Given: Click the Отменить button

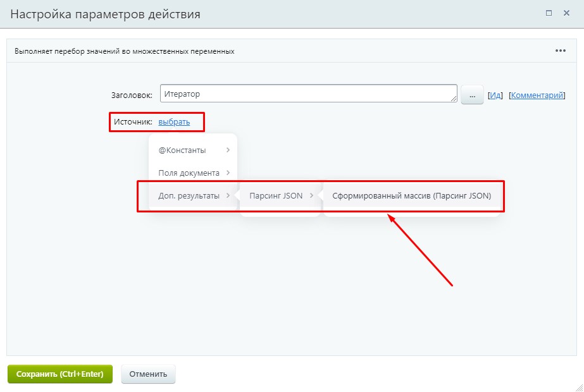Looking at the screenshot, I should pyautogui.click(x=148, y=374).
